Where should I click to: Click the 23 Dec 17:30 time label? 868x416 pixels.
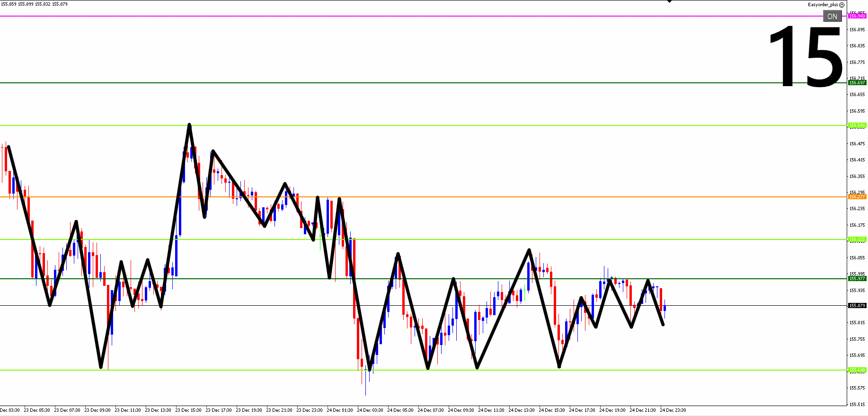coord(219,410)
